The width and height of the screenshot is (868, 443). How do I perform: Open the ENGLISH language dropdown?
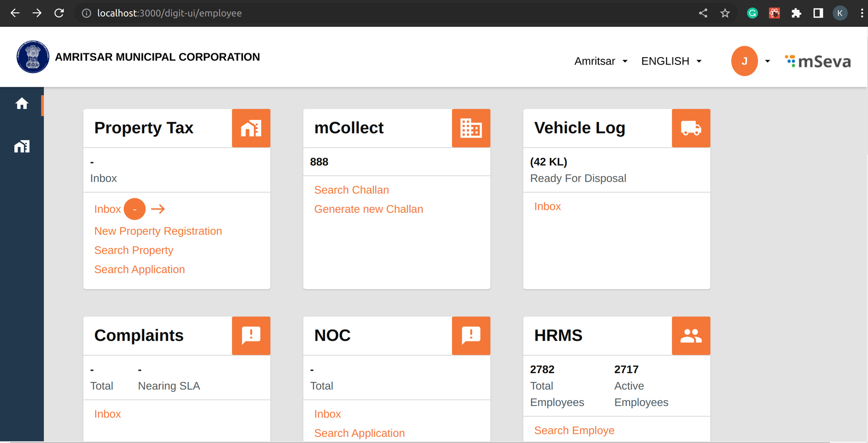coord(671,61)
